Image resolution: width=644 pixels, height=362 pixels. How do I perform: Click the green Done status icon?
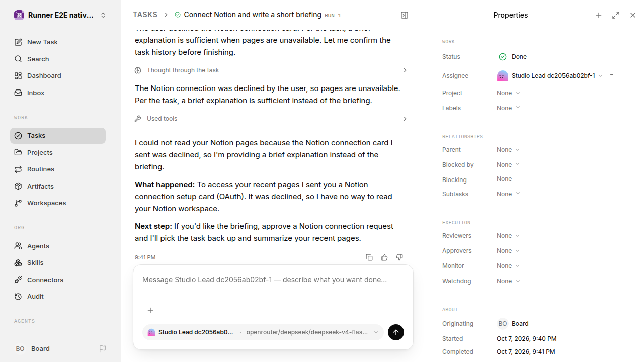502,57
